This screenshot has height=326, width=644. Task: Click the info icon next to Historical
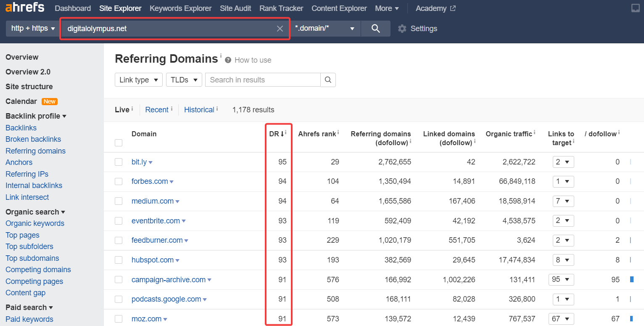217,109
